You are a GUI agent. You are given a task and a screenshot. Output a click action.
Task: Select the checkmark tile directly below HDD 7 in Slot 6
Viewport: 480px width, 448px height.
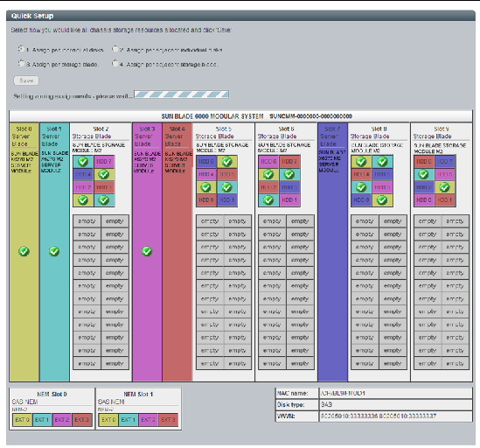(x=289, y=174)
